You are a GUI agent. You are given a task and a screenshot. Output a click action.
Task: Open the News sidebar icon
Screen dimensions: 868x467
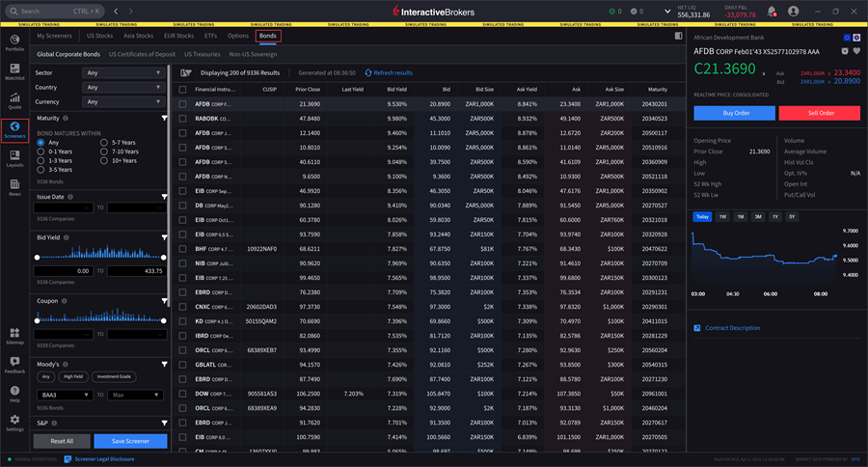pyautogui.click(x=14, y=185)
